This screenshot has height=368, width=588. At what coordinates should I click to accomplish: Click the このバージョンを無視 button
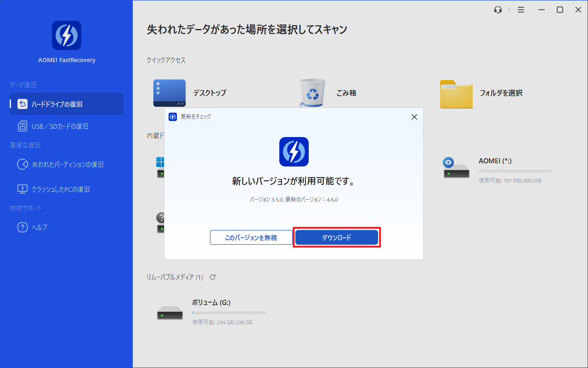[x=251, y=237]
